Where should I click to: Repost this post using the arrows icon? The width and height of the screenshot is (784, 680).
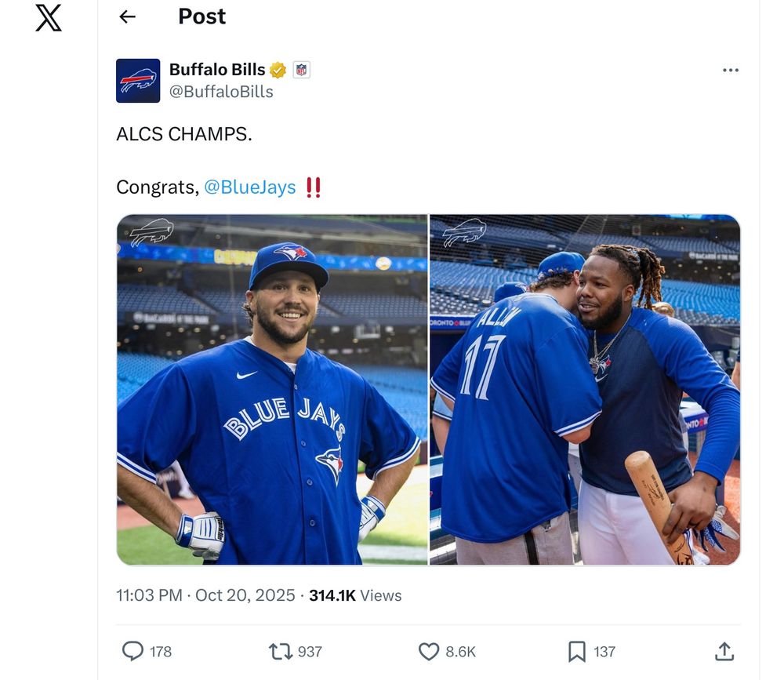280,651
